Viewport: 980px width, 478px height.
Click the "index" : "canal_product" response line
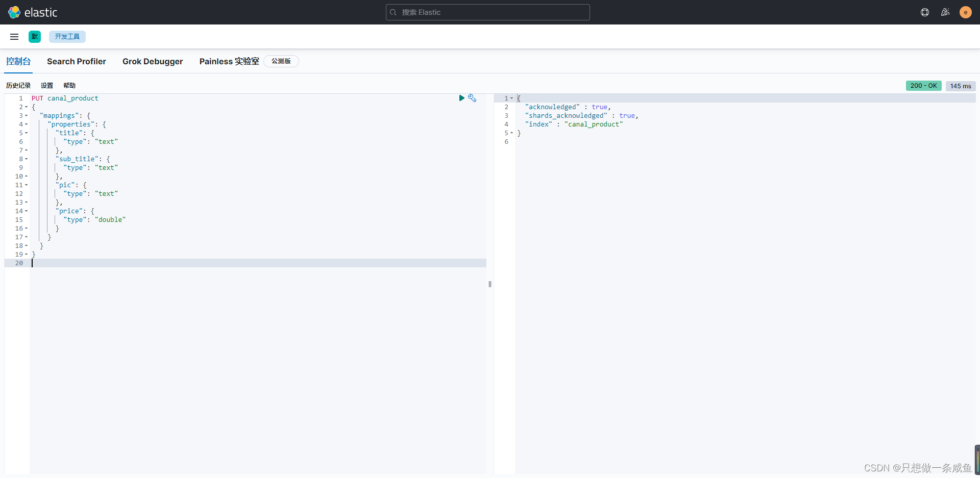pos(574,124)
